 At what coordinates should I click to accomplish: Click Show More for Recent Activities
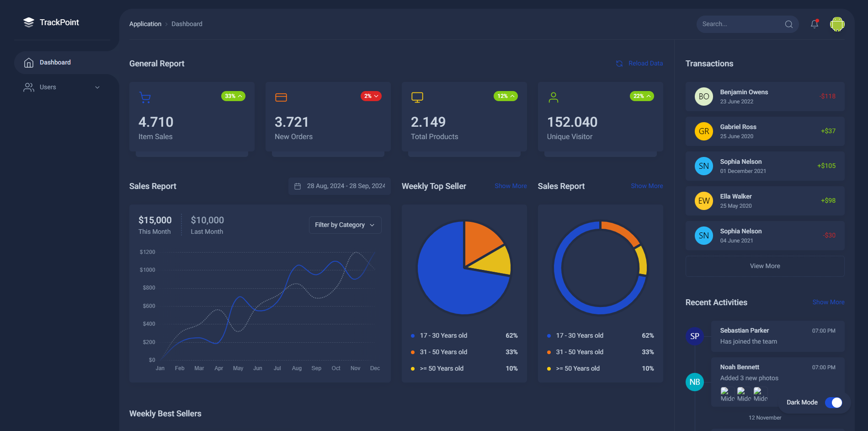828,302
